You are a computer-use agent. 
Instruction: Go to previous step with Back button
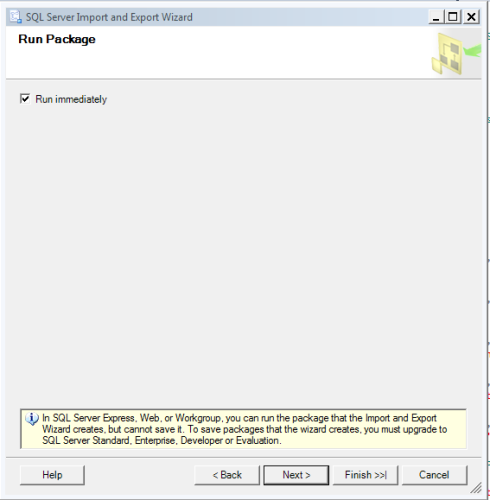(x=227, y=475)
